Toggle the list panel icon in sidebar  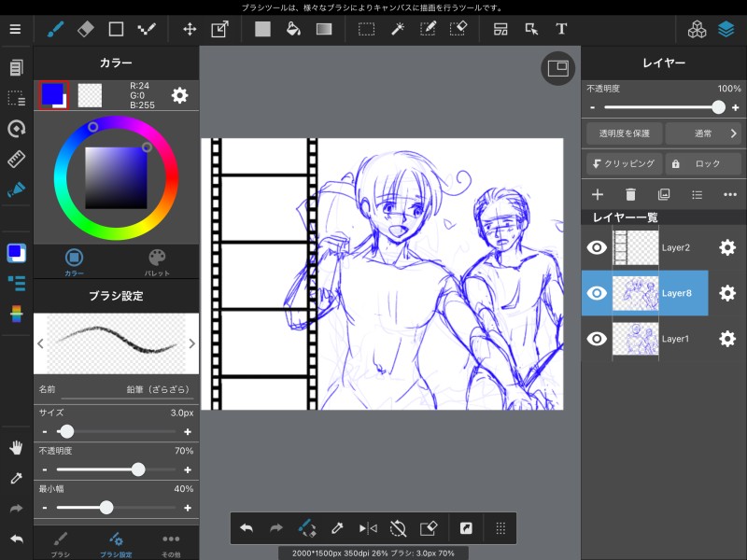[x=16, y=284]
